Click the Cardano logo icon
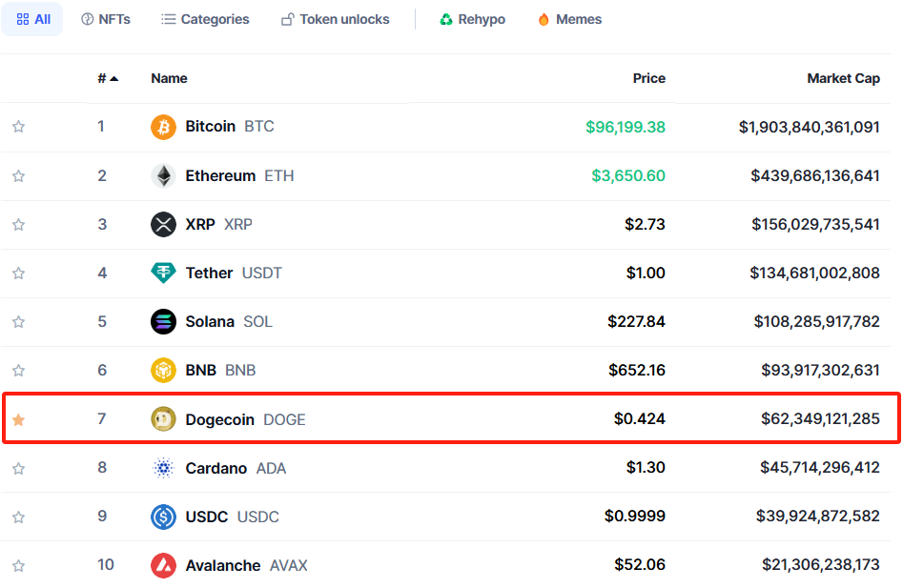The width and height of the screenshot is (903, 588). tap(164, 468)
